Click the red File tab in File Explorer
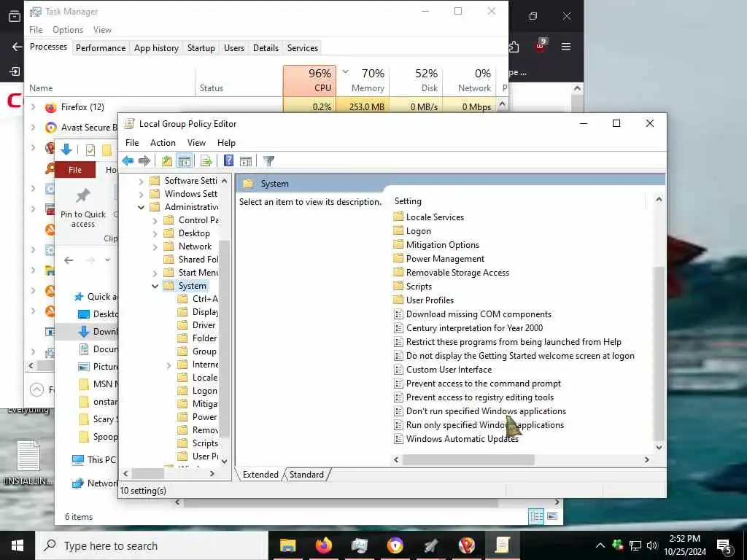The width and height of the screenshot is (747, 560). point(75,170)
